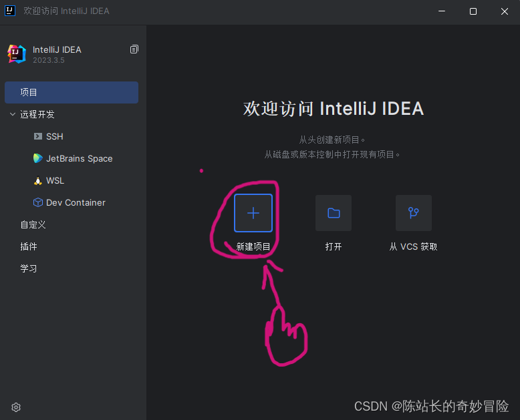Click the 从 VCS 获取 label

pyautogui.click(x=413, y=246)
